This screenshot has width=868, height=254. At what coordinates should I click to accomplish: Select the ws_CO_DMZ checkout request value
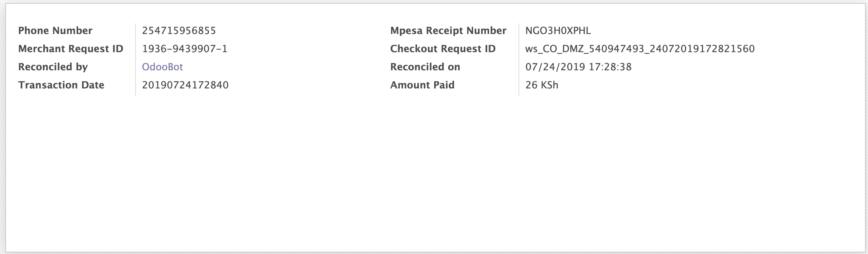(640, 49)
